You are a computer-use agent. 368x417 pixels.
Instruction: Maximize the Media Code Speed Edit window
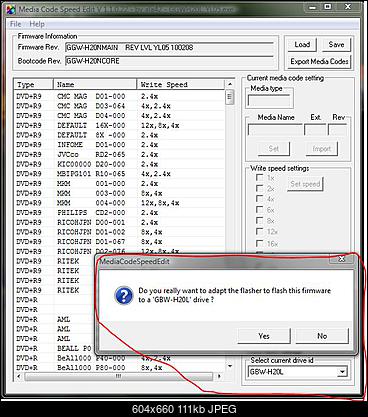pyautogui.click(x=328, y=7)
